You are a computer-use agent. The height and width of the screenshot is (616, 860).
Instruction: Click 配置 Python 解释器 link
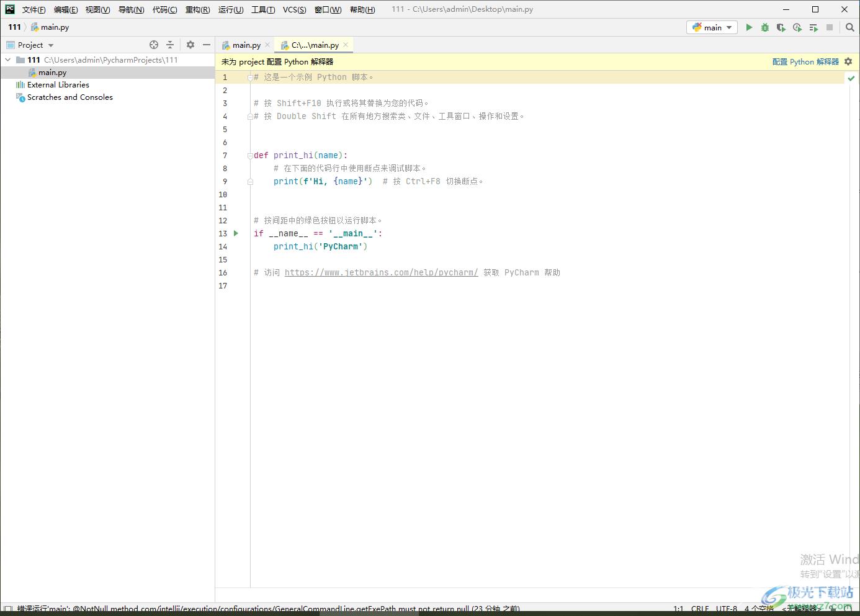(805, 62)
